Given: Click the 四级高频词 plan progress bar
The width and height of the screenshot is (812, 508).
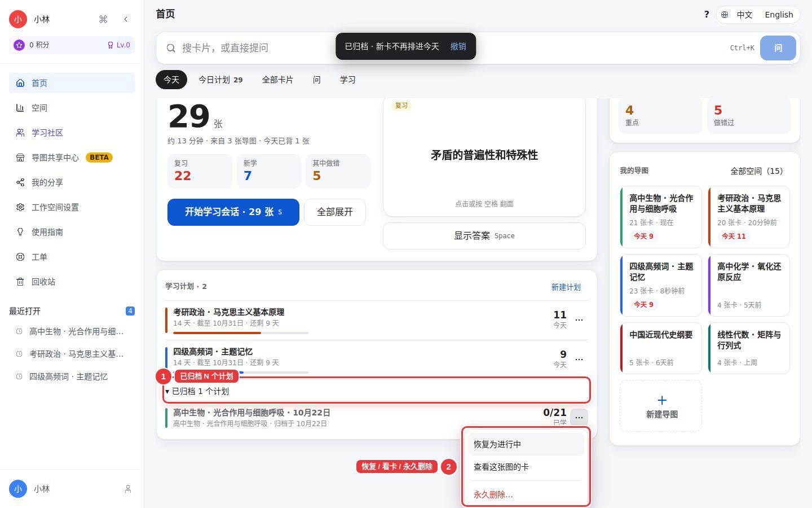Looking at the screenshot, I should [x=241, y=373].
